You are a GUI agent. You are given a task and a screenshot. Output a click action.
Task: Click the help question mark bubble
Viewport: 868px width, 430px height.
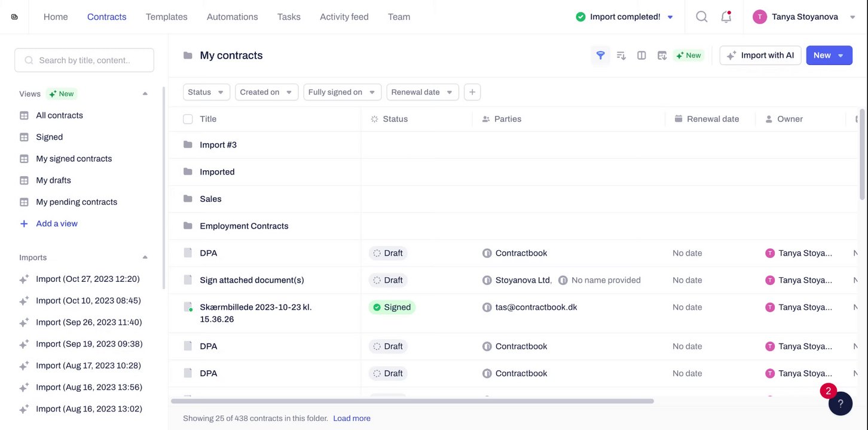[840, 403]
